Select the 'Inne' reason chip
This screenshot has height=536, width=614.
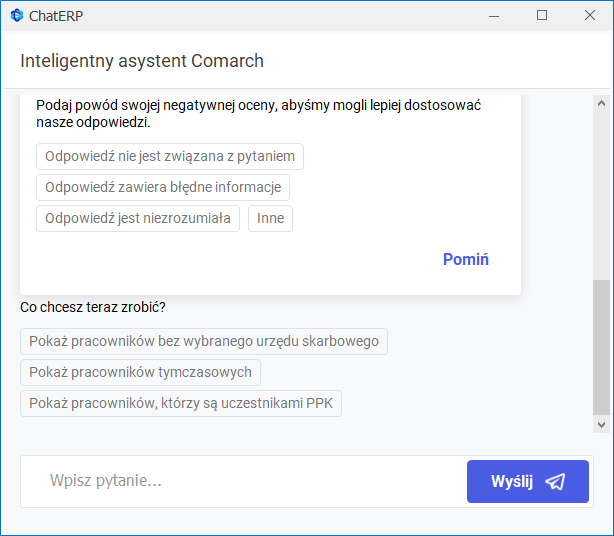270,218
